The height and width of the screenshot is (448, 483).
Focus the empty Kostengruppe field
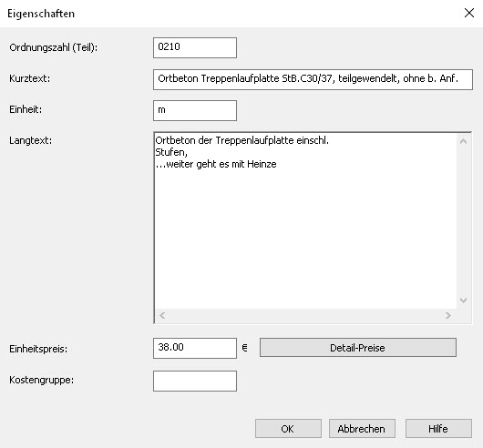click(x=195, y=381)
